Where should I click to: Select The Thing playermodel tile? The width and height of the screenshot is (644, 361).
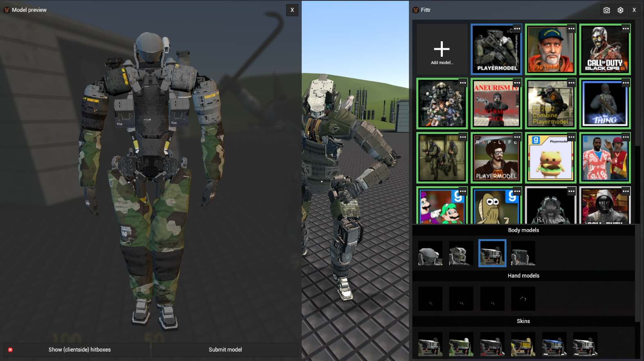coord(605,104)
